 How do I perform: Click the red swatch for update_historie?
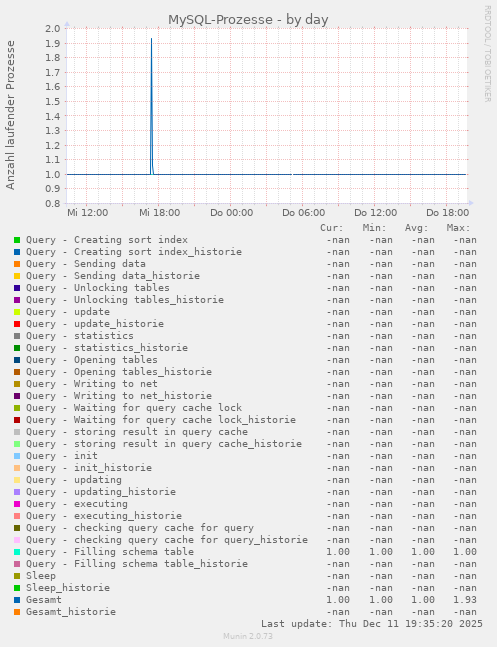(17, 324)
